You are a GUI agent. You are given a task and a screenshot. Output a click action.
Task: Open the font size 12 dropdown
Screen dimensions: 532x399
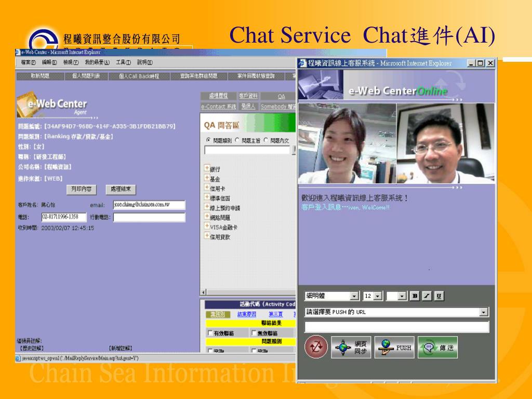click(x=378, y=296)
